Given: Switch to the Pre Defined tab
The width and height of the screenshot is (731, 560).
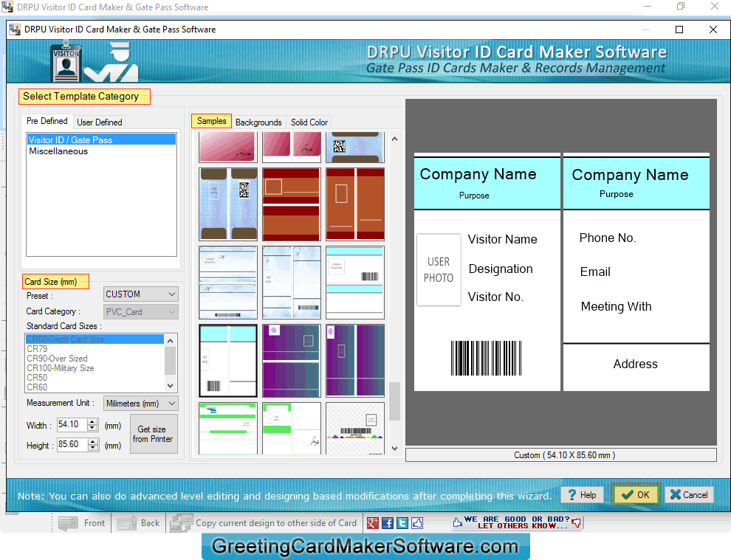Looking at the screenshot, I should 47,121.
